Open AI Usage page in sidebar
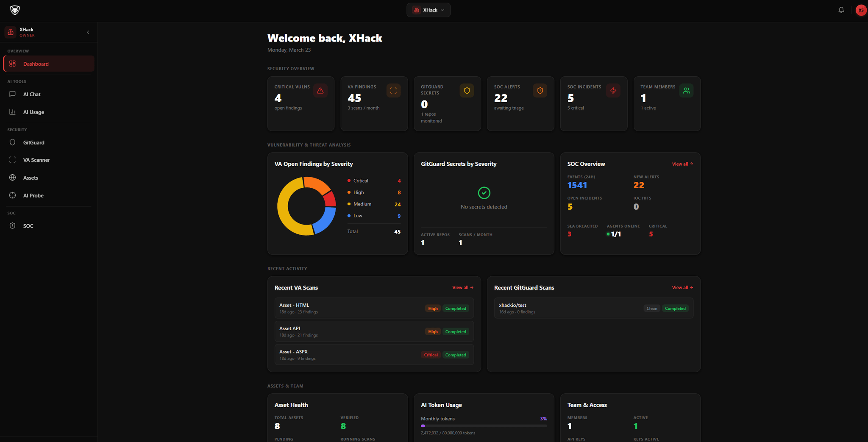 point(49,112)
